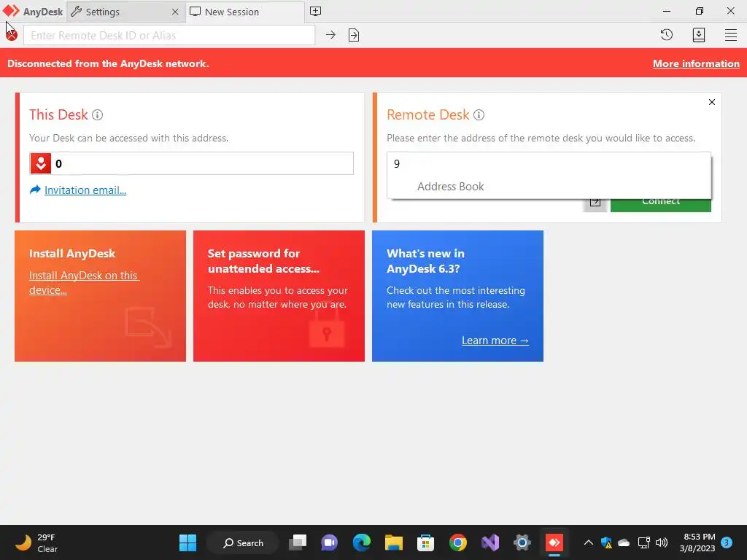Close the Settings tab
Viewport: 747px width, 560px height.
coord(175,12)
